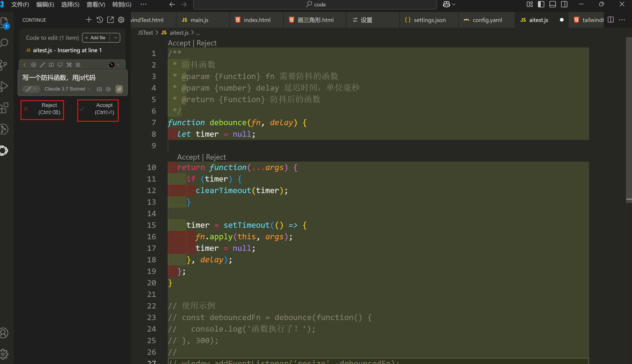Open Continue panel settings gear
This screenshot has width=632, height=364.
(121, 20)
